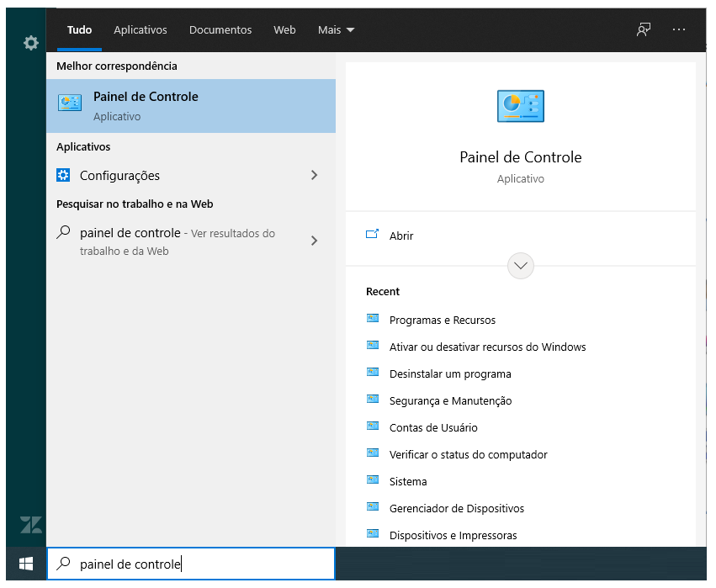Click the search box containing painel de controle
Viewport: 716px width, 588px height.
(191, 564)
